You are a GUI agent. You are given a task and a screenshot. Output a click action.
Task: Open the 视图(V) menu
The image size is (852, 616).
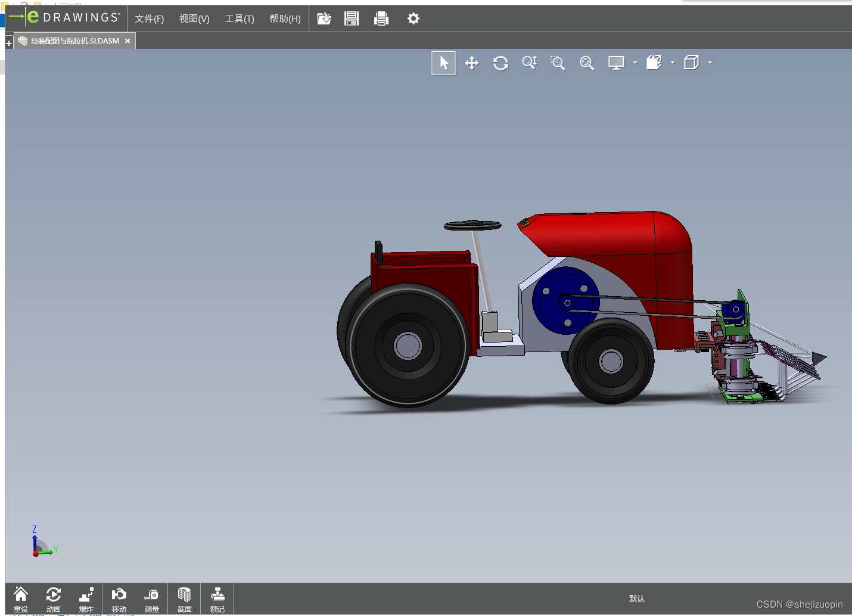tap(194, 18)
